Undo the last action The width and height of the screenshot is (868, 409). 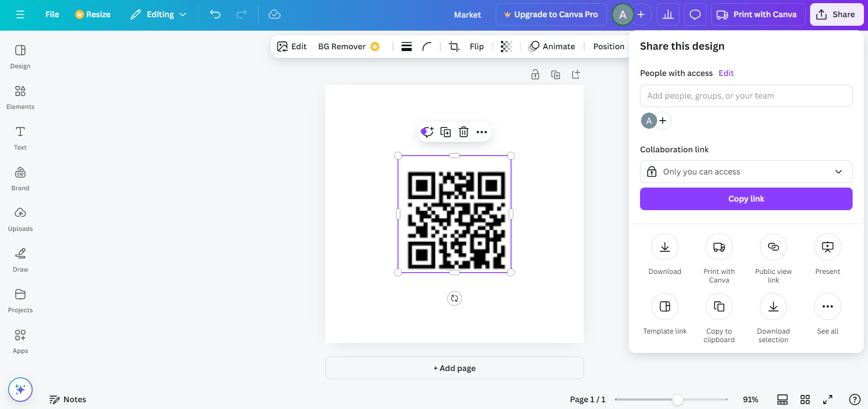tap(215, 14)
